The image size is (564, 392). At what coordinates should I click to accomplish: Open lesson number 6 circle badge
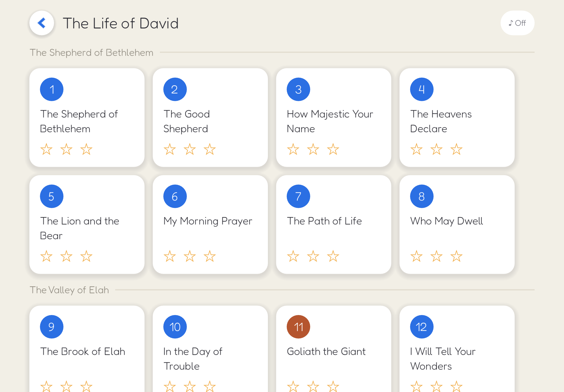(x=175, y=196)
